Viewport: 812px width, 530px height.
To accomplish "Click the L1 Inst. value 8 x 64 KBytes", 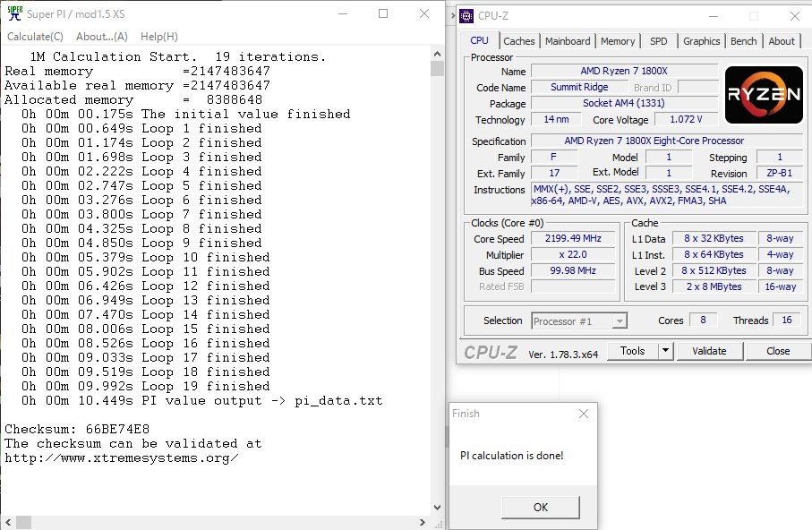I will click(x=714, y=254).
